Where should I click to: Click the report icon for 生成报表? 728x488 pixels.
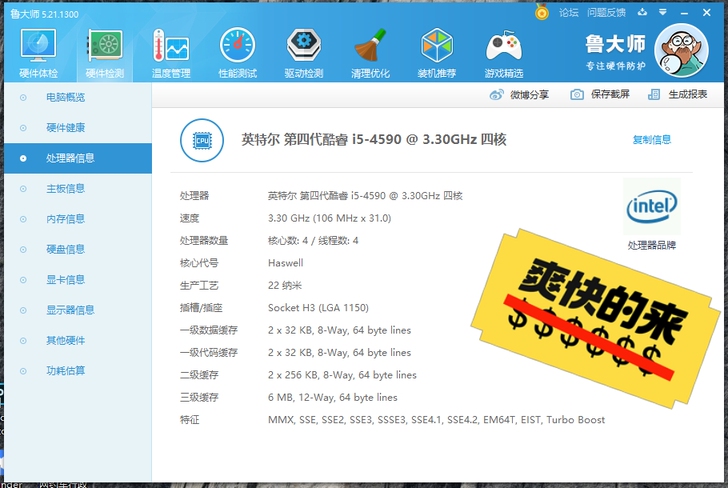pos(654,95)
